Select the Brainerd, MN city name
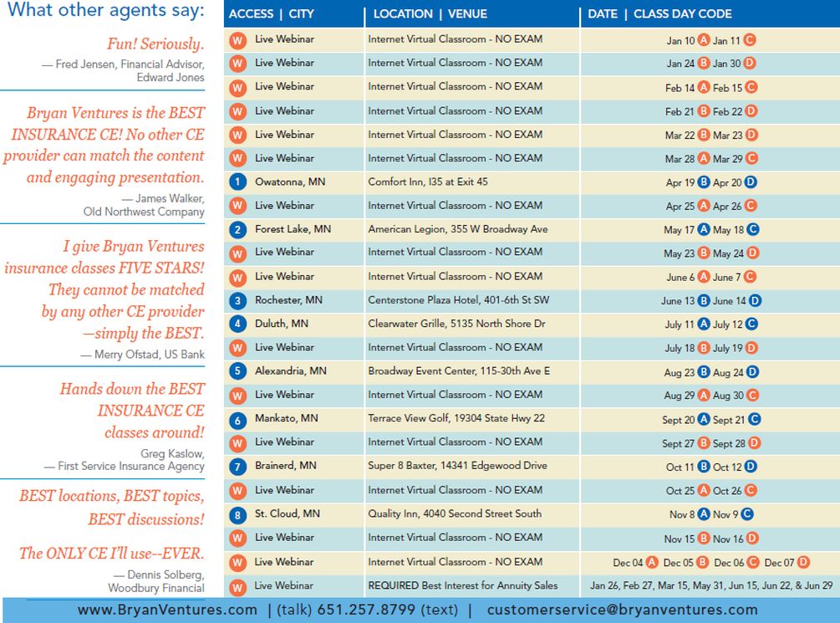This screenshot has height=623, width=840. (286, 466)
